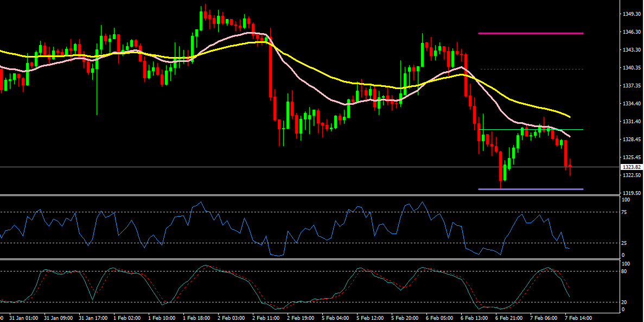Click the 1349.30 price axis label
The height and width of the screenshot is (322, 644).
(631, 14)
